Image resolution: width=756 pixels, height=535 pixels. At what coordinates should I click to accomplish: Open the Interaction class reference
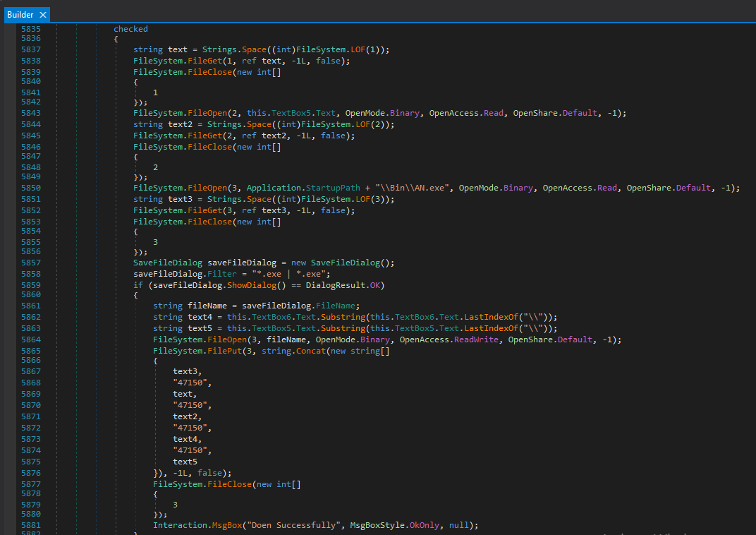(180, 525)
